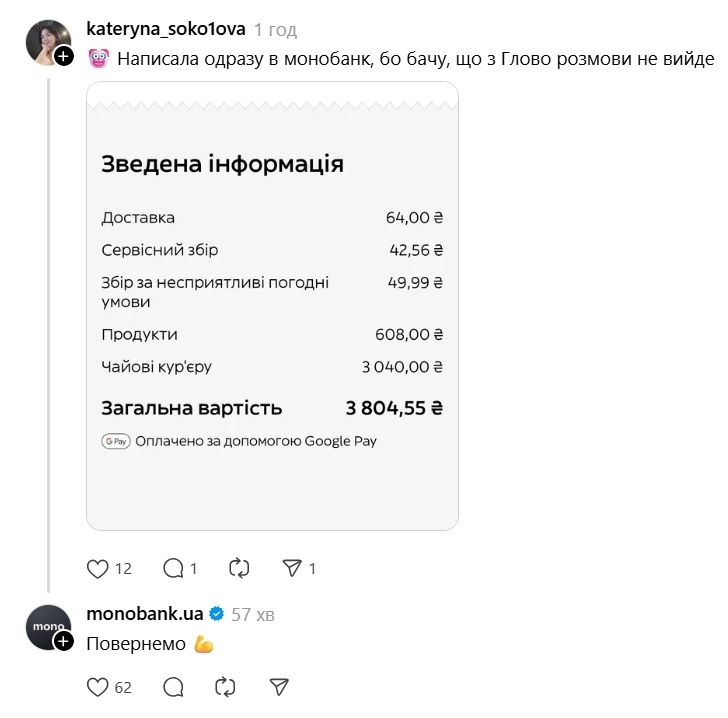This screenshot has width=728, height=718.
Task: Click the monobank.ua verified badge
Action: click(x=216, y=614)
